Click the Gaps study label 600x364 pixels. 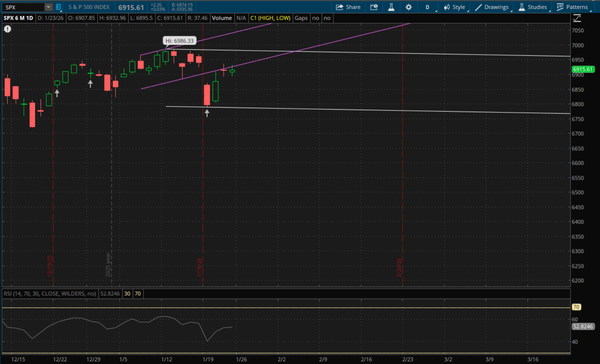[x=301, y=18]
